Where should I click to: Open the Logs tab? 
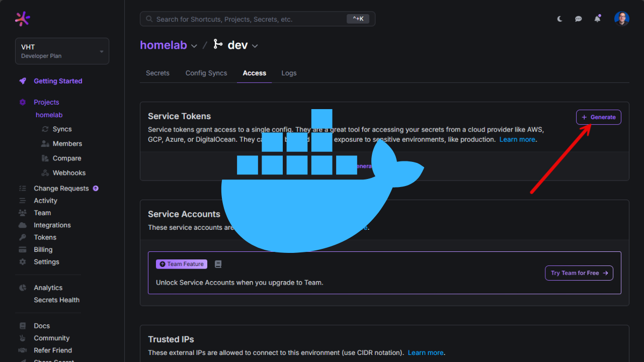pos(289,73)
